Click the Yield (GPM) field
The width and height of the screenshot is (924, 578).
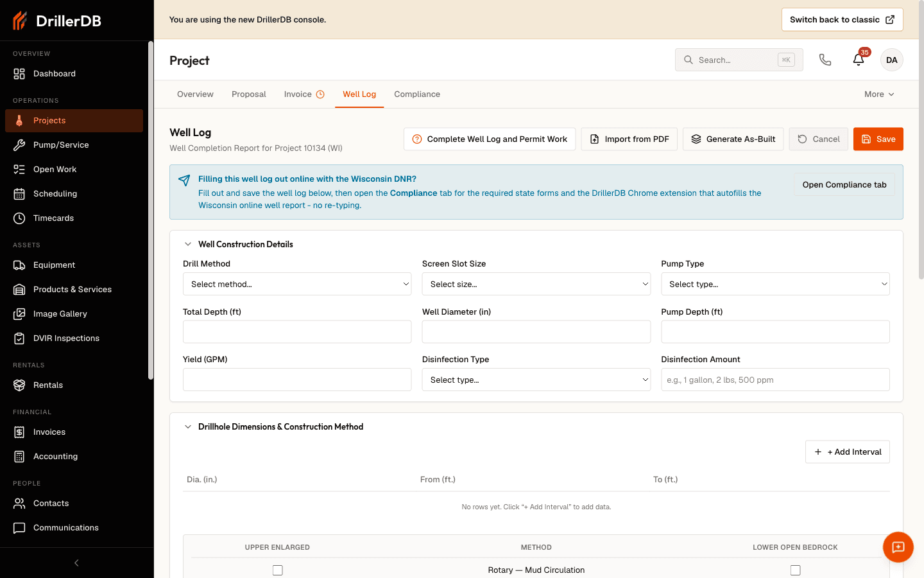[x=297, y=380]
